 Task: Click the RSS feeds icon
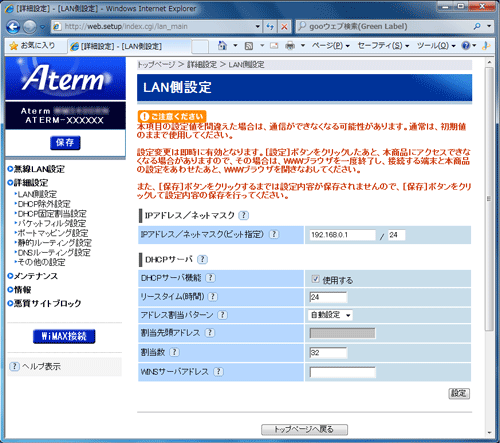click(x=249, y=46)
